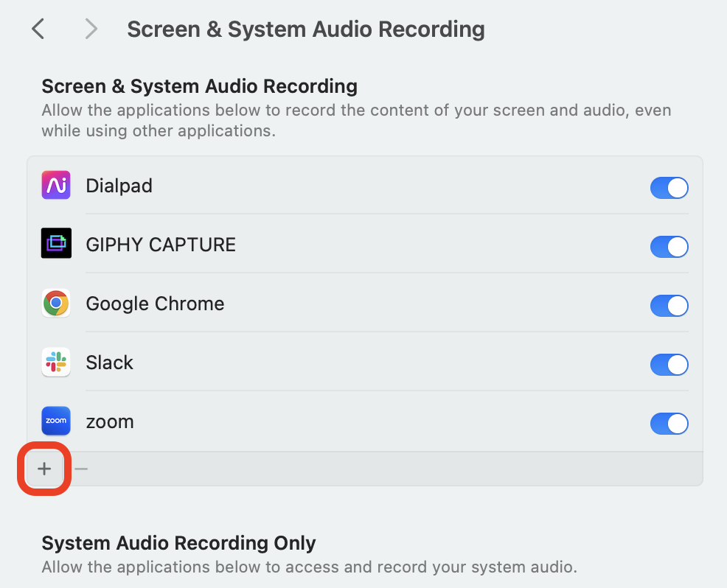The width and height of the screenshot is (727, 588).
Task: Select the Google Chrome row label
Action: click(x=156, y=304)
